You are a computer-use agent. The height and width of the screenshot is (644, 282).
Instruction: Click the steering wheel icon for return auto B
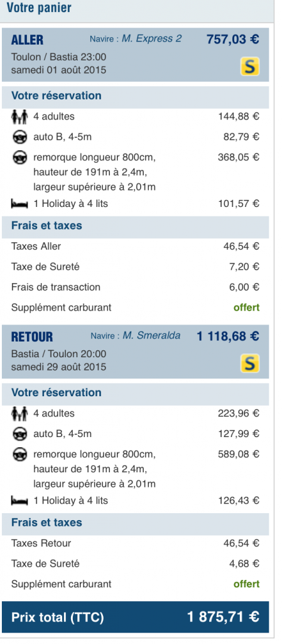tap(19, 434)
